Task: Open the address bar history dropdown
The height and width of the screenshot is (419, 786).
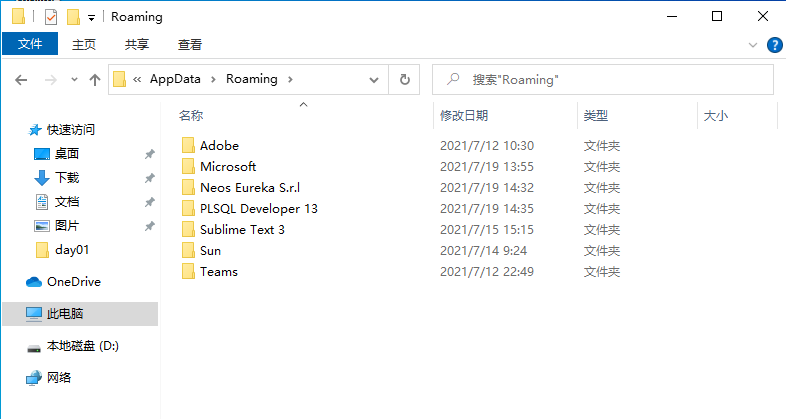Action: [373, 80]
